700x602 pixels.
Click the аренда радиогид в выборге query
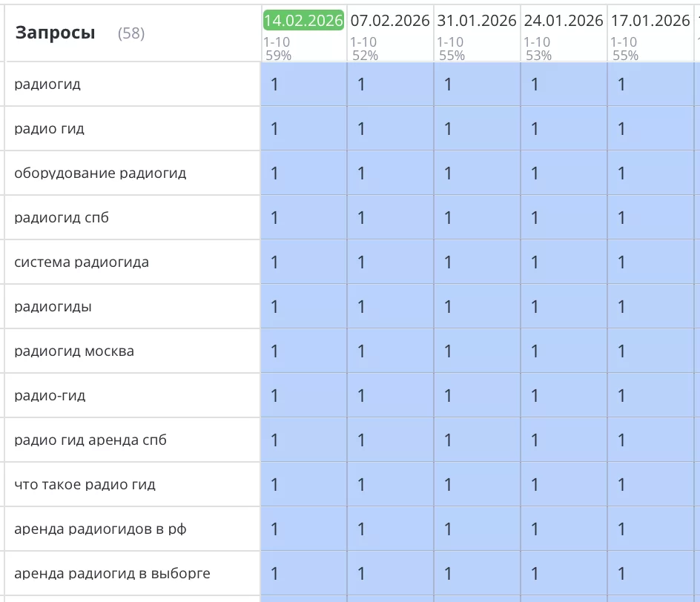coord(112,574)
